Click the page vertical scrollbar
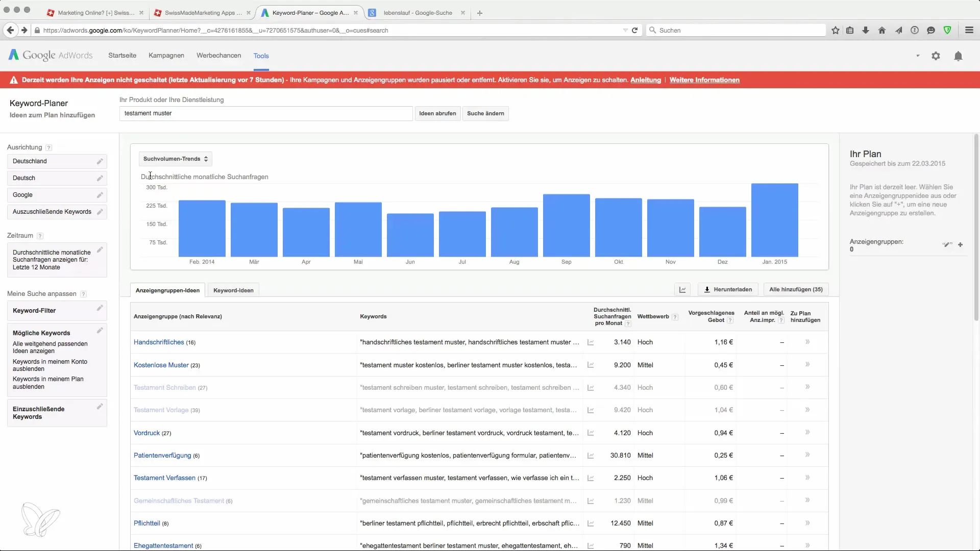The height and width of the screenshot is (551, 980). (x=976, y=227)
